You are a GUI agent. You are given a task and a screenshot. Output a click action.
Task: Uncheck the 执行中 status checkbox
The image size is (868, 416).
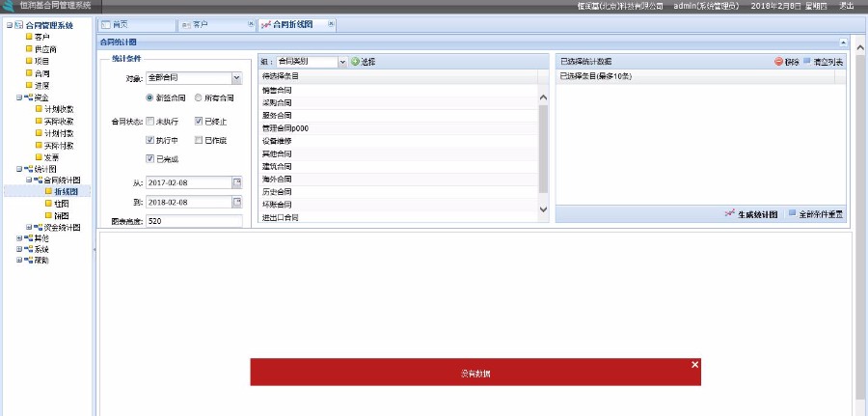tap(149, 140)
